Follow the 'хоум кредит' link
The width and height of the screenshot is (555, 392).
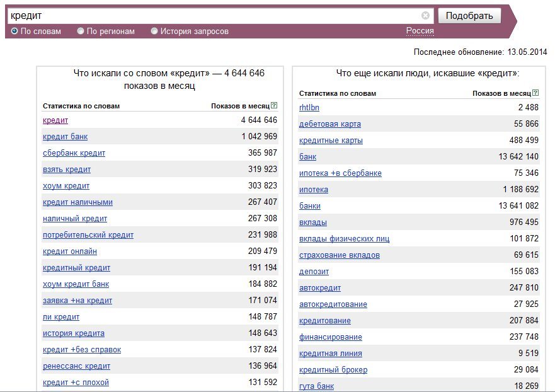tap(66, 186)
